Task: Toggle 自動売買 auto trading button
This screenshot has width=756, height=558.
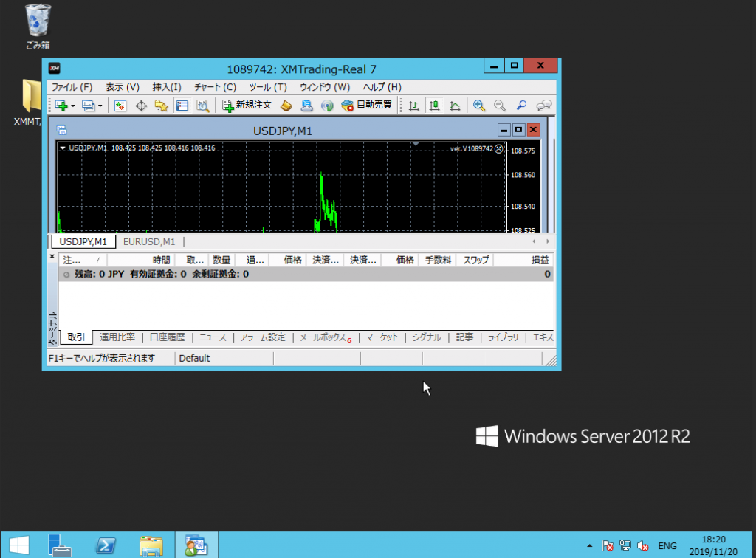Action: pyautogui.click(x=366, y=105)
